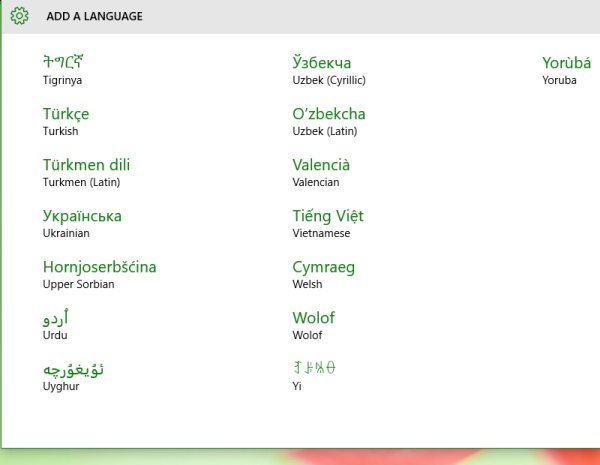Image resolution: width=600 pixels, height=465 pixels.
Task: Pick Cymraeg Welsh language
Action: (323, 274)
